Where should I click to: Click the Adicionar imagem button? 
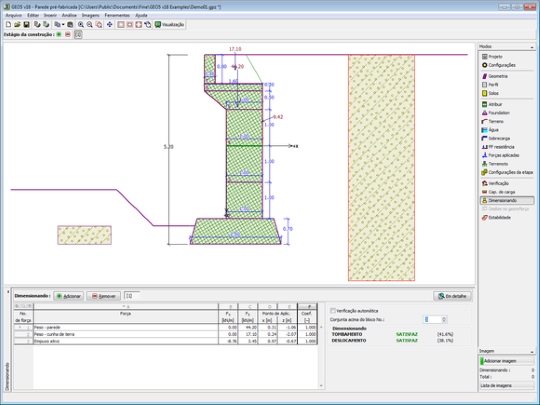coord(507,361)
